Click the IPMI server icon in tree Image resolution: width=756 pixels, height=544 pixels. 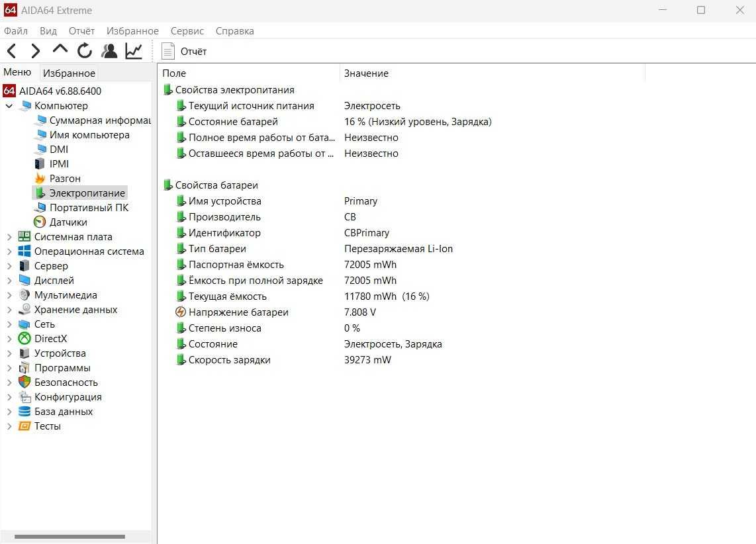click(x=40, y=164)
